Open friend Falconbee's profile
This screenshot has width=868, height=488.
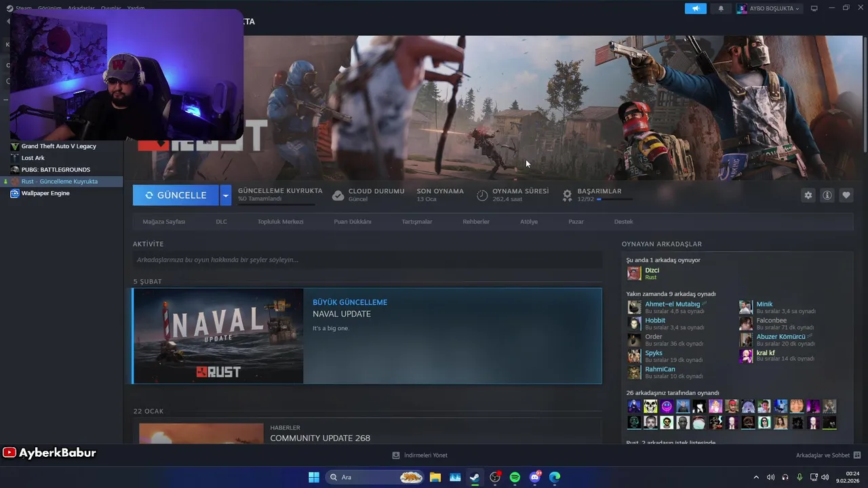tap(772, 321)
